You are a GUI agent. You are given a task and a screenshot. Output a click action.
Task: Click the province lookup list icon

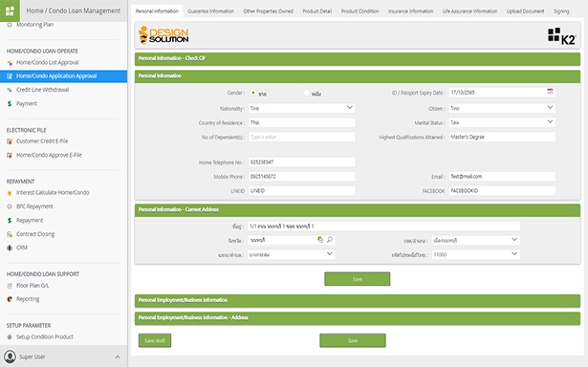pos(320,240)
